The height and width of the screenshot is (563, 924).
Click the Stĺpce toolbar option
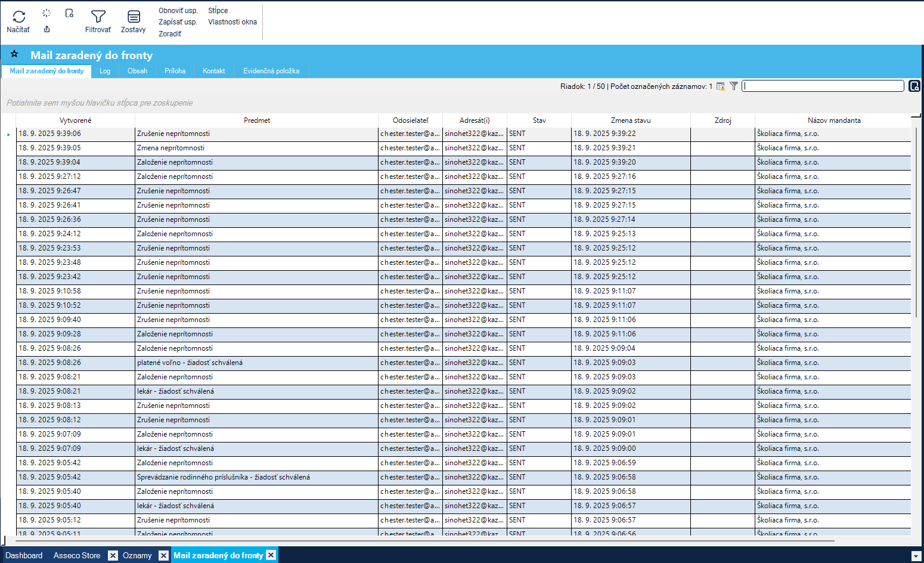[x=218, y=11]
